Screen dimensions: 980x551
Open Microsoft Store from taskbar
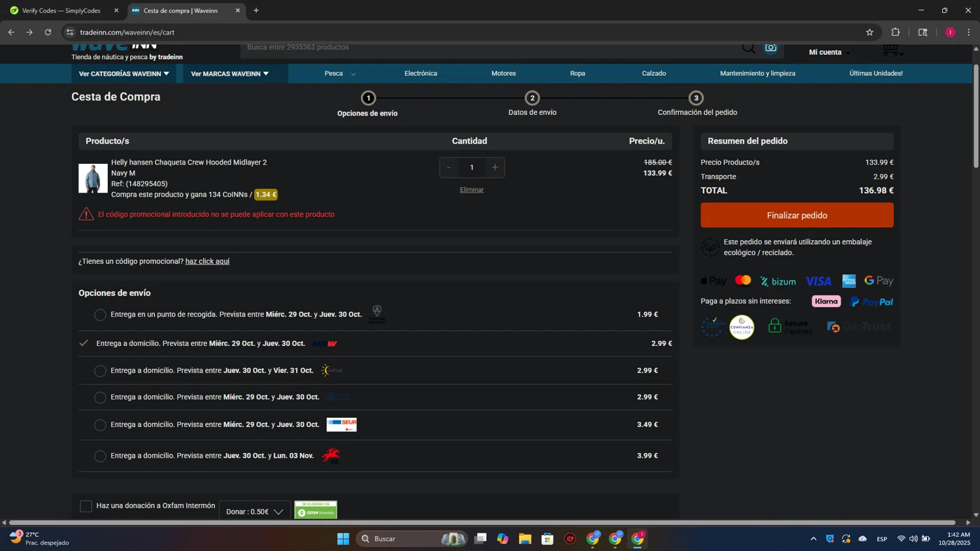pos(547,539)
